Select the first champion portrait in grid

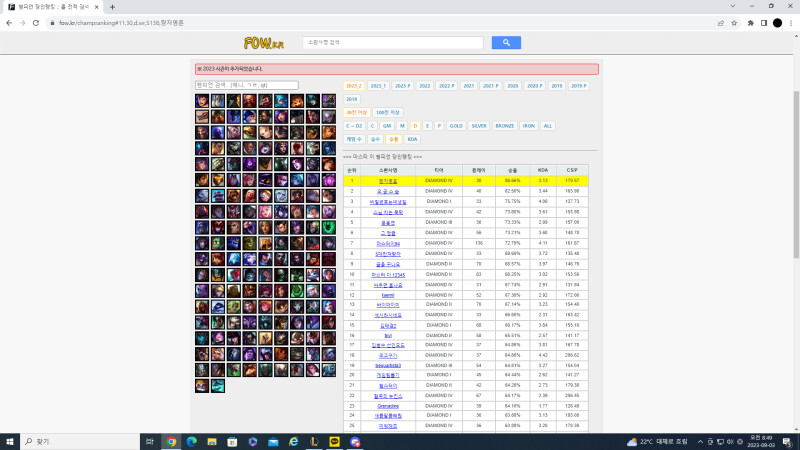tap(203, 101)
